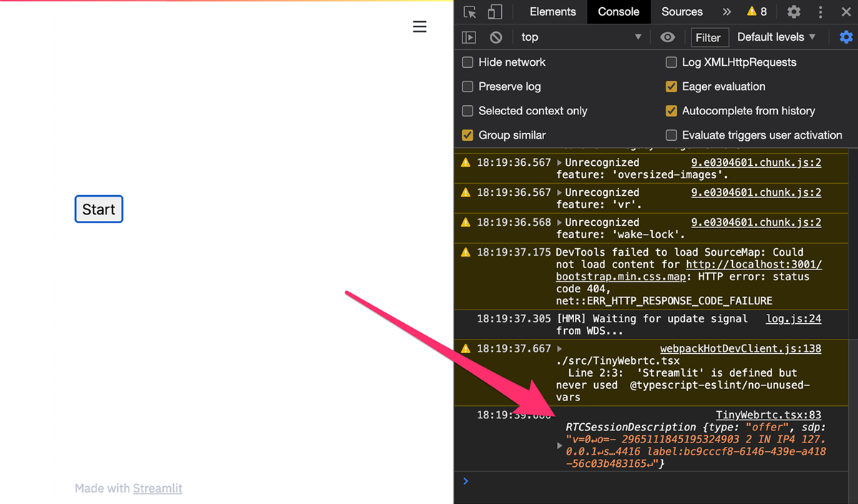Open console settings blue gear icon
The width and height of the screenshot is (858, 504).
pos(846,37)
